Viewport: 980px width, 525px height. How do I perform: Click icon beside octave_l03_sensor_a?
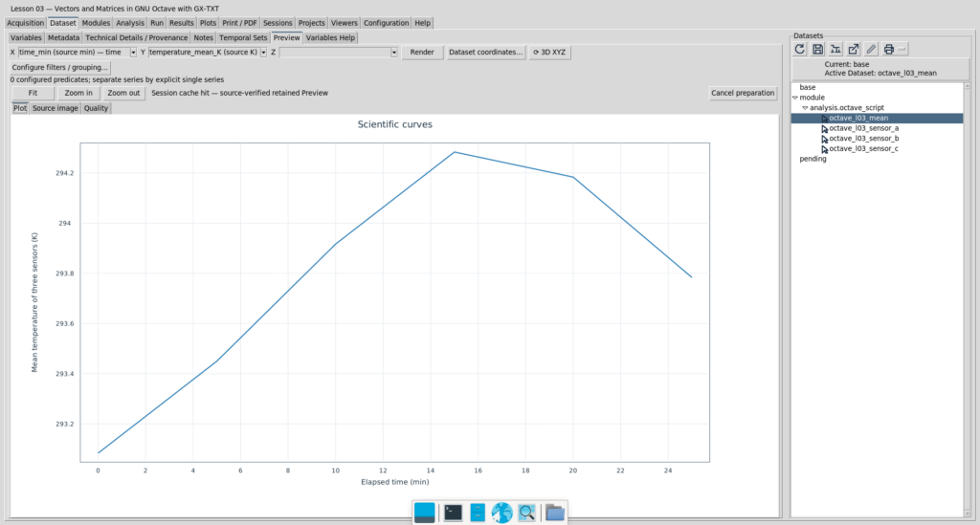pos(824,128)
